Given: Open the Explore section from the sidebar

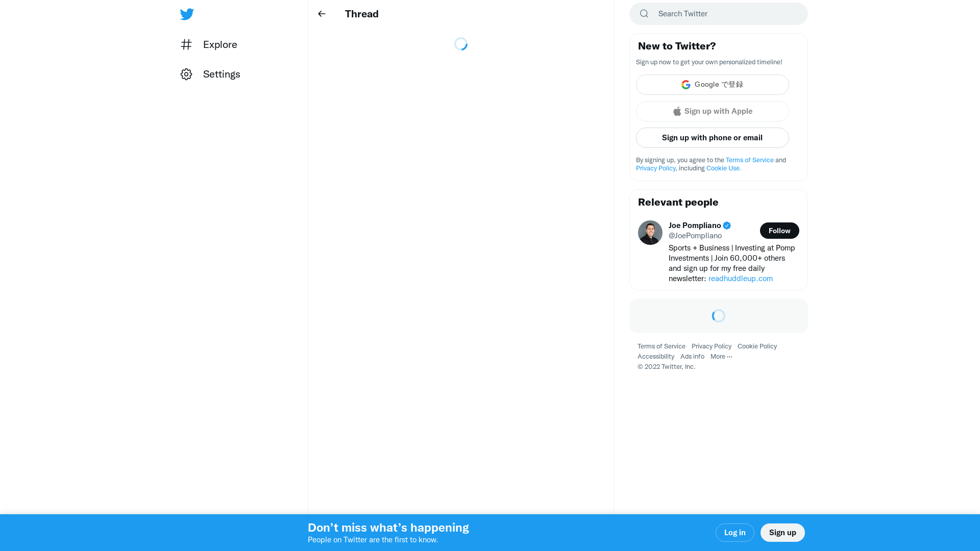Looking at the screenshot, I should 219,44.
